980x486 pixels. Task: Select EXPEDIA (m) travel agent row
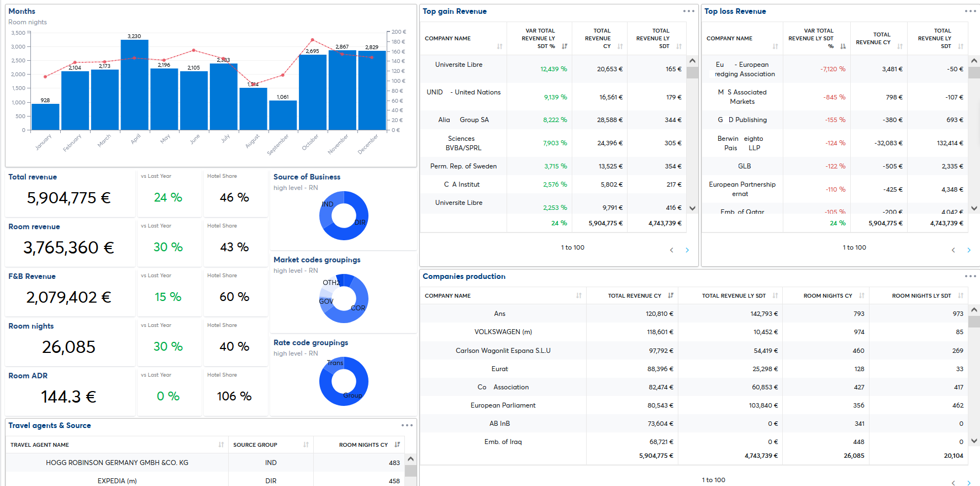pos(205,479)
